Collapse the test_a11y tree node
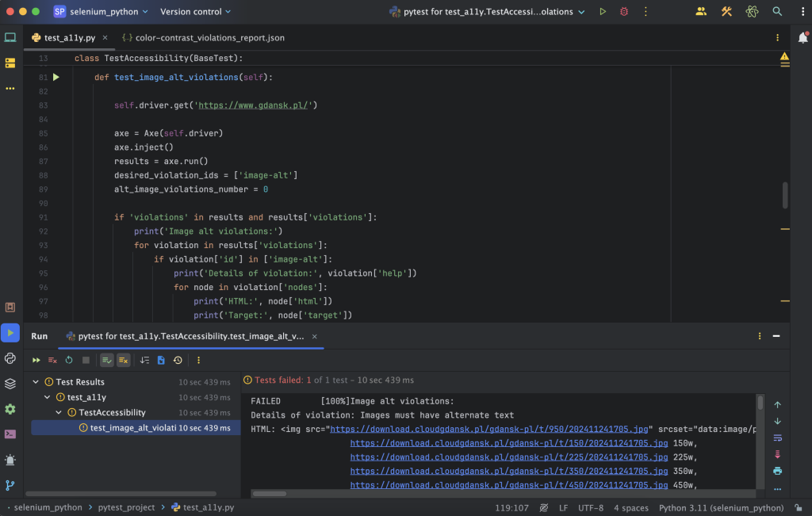 point(47,397)
